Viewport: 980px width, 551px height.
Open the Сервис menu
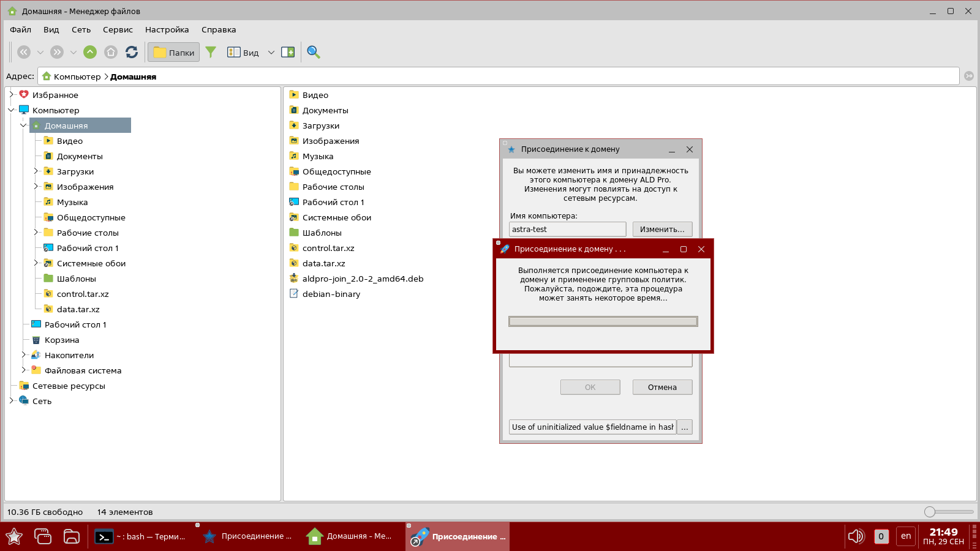point(118,29)
